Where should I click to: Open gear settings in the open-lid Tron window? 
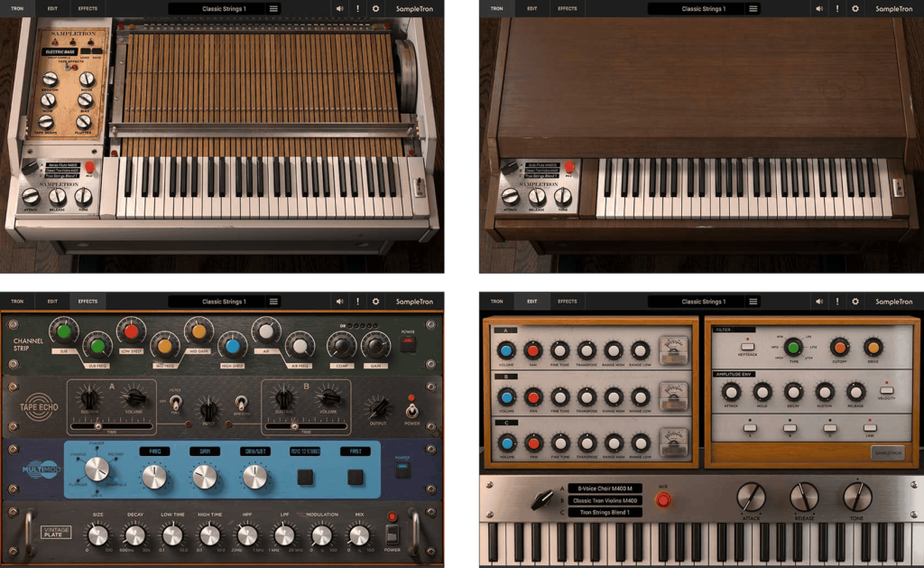pyautogui.click(x=375, y=9)
